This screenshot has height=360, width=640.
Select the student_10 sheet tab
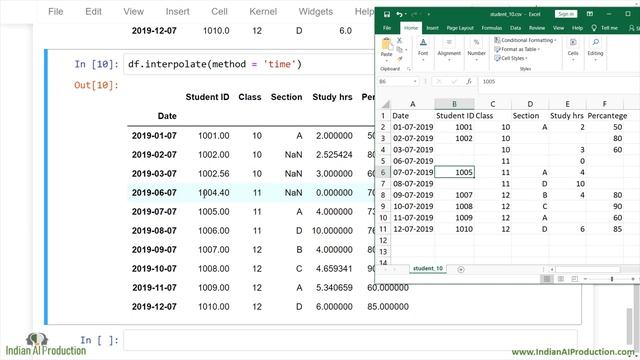tap(428, 269)
